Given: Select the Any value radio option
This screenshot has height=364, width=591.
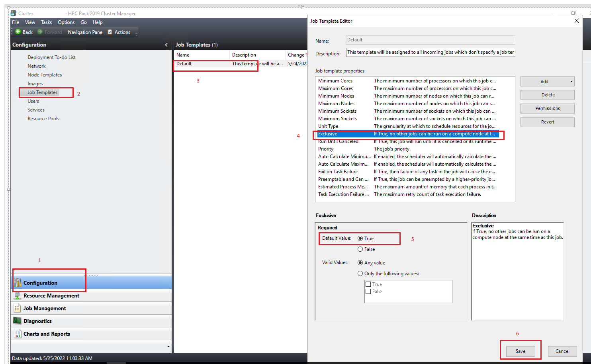Looking at the screenshot, I should tap(360, 263).
